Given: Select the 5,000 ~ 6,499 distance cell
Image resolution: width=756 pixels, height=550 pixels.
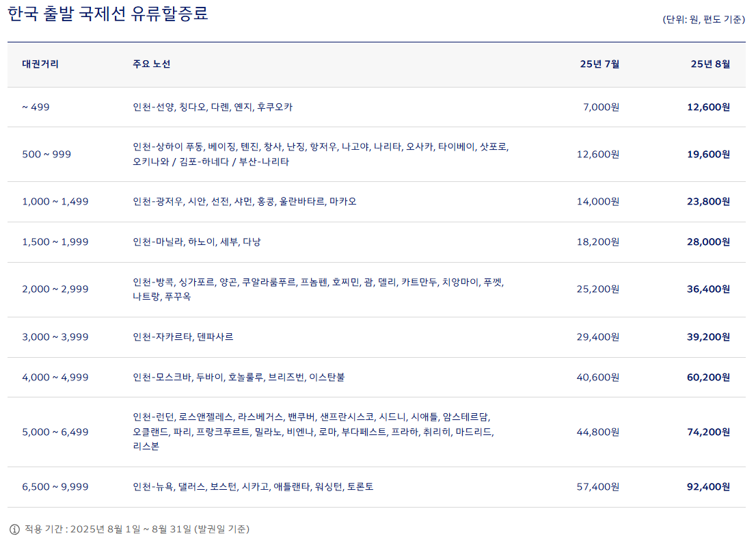Looking at the screenshot, I should click(x=55, y=432).
